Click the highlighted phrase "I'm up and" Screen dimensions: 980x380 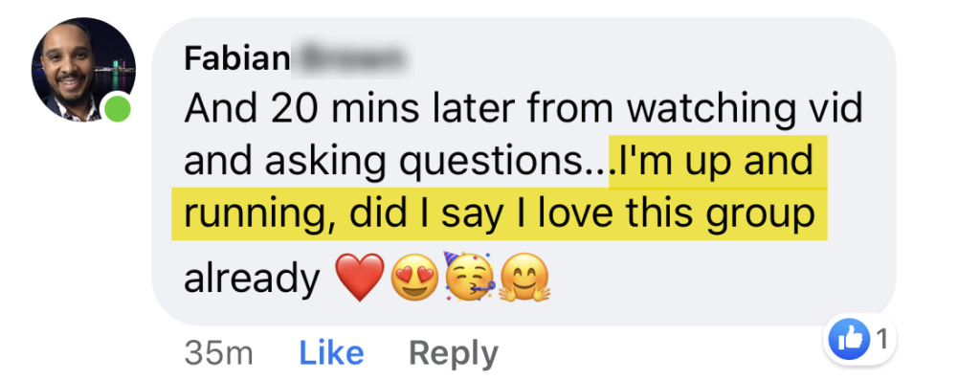coord(715,161)
